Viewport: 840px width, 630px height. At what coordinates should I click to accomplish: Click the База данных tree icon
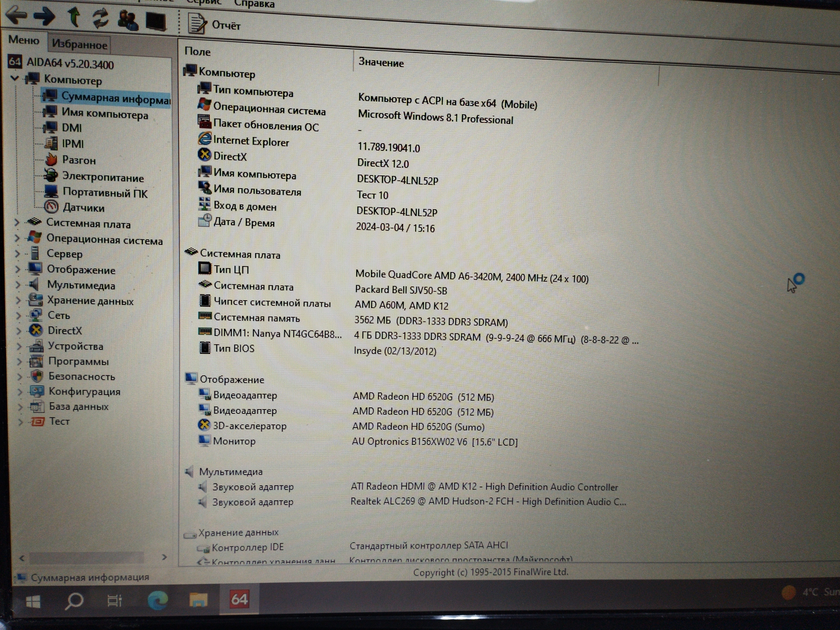[x=37, y=406]
